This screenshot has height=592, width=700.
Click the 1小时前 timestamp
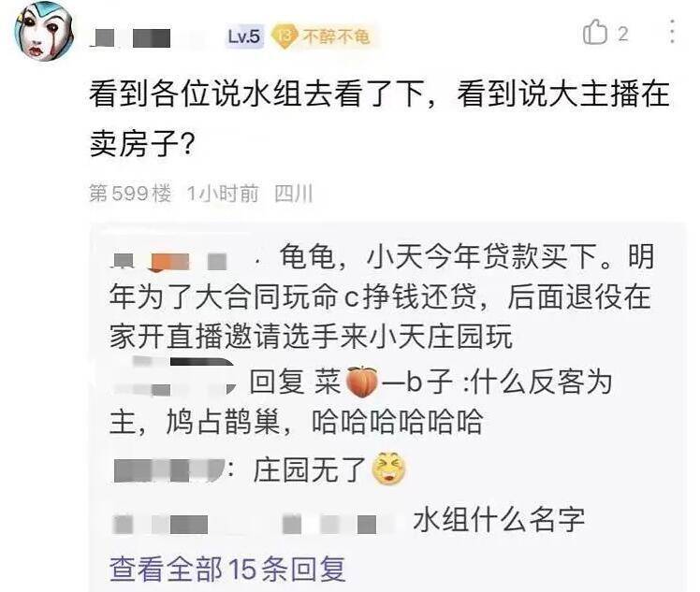[223, 194]
